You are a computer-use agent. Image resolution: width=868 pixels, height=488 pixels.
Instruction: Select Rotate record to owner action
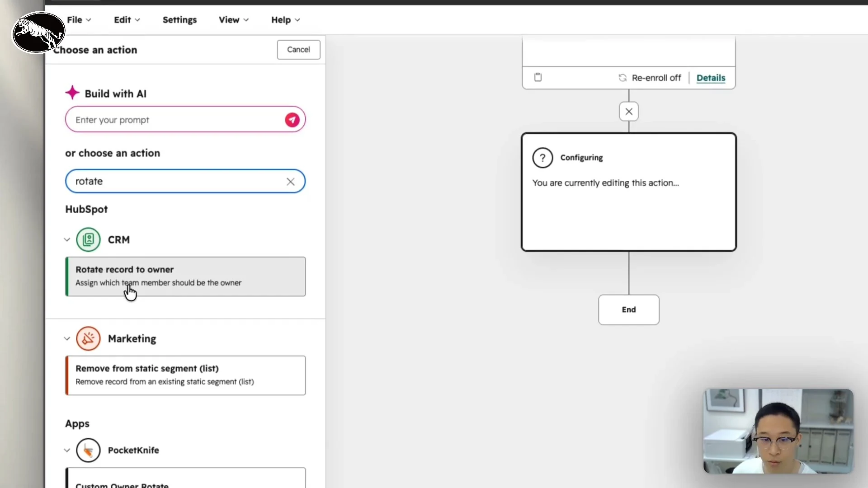click(185, 277)
